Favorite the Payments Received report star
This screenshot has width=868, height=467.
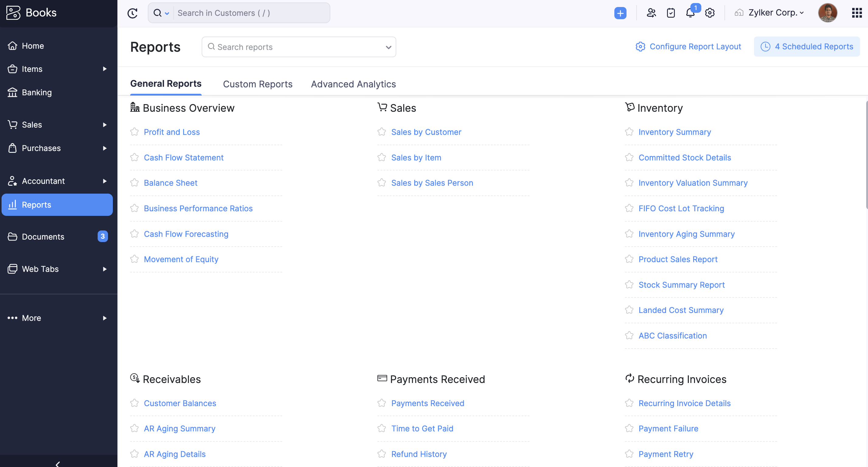tap(382, 403)
